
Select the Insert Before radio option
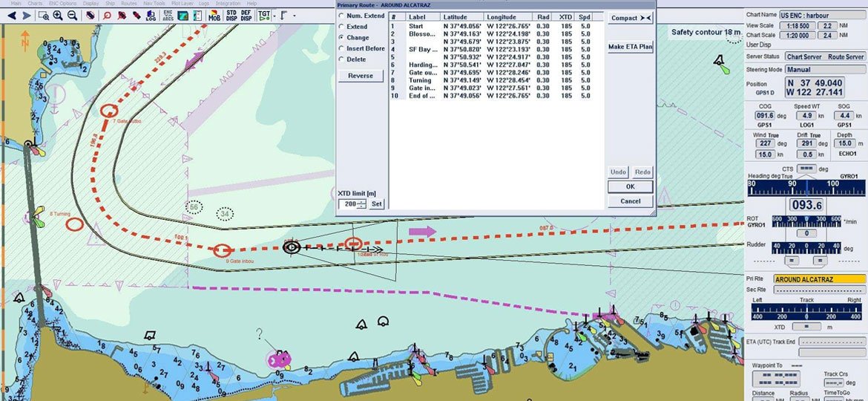[x=341, y=48]
